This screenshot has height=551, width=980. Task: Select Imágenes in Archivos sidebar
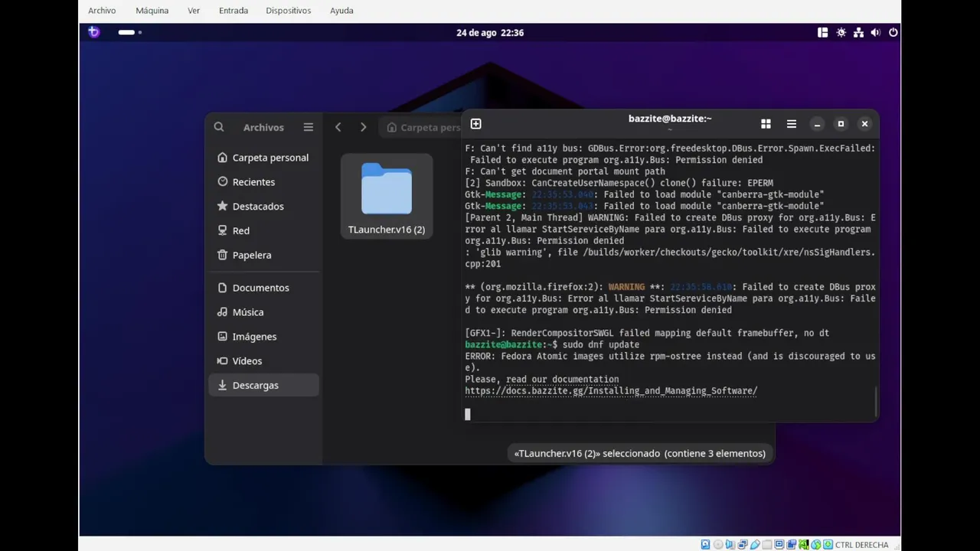point(263,337)
